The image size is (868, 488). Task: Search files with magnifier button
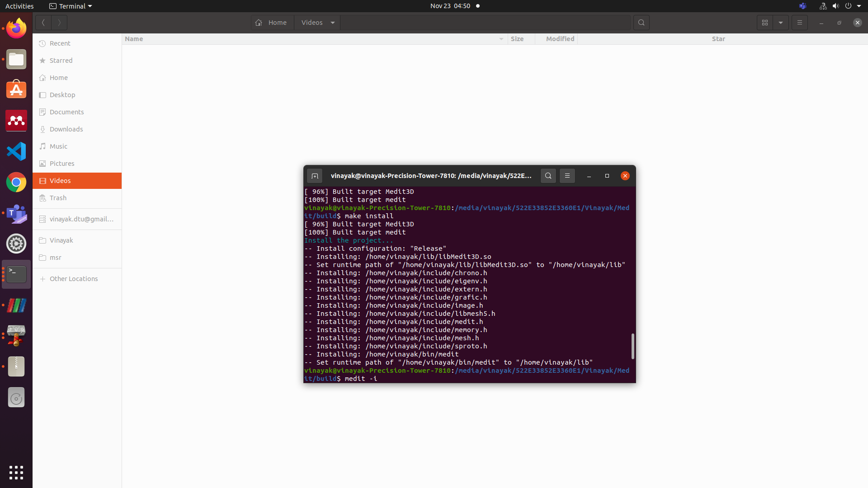tap(641, 23)
